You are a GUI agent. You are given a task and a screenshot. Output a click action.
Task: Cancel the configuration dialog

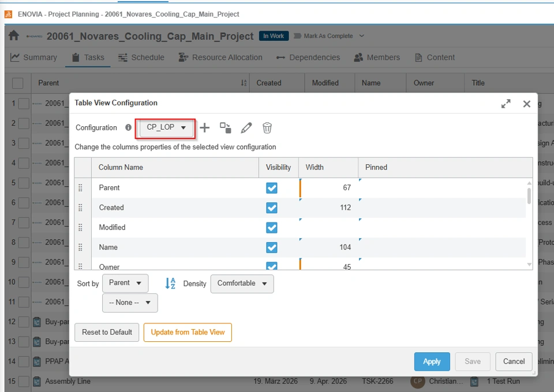point(514,361)
